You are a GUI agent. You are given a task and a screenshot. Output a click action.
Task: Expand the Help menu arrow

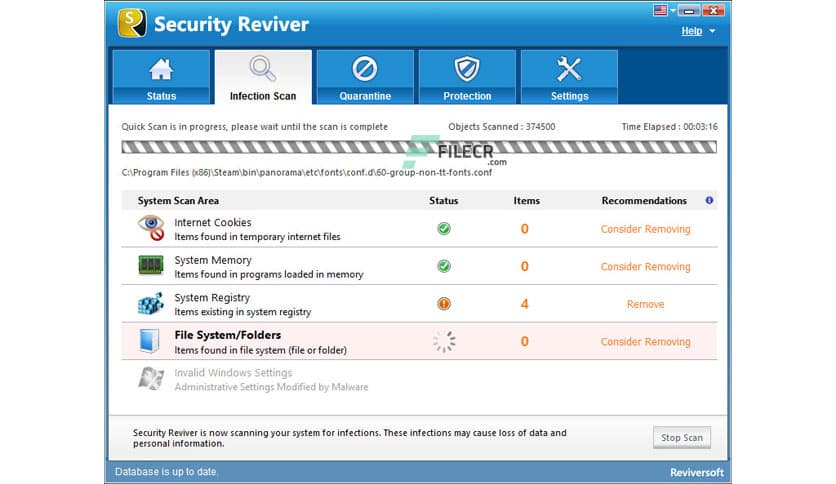(x=712, y=31)
